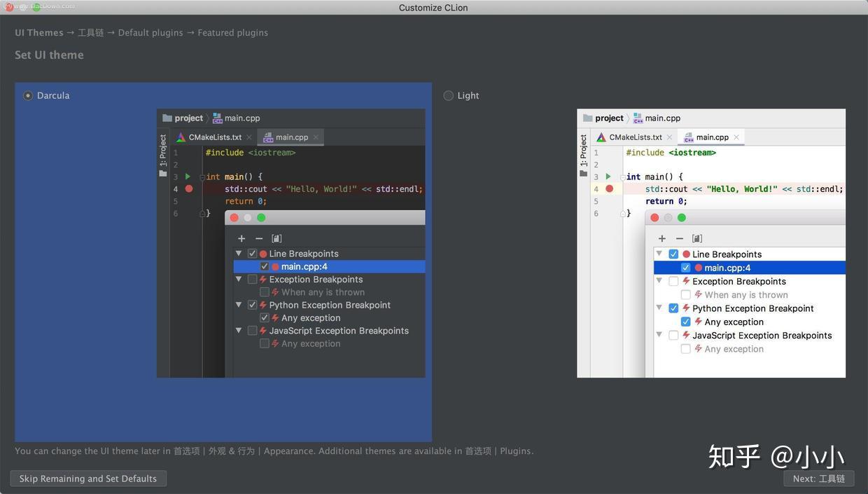
Task: Click the red window close button of Customize CLion
Action: click(x=8, y=7)
